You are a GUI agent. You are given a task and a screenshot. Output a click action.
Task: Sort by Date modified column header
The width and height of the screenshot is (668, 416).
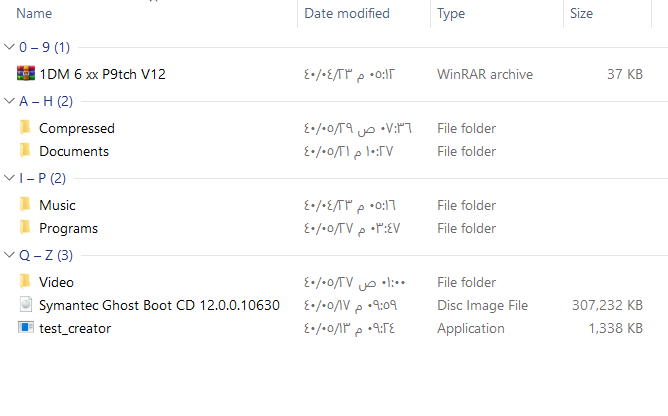coord(347,14)
